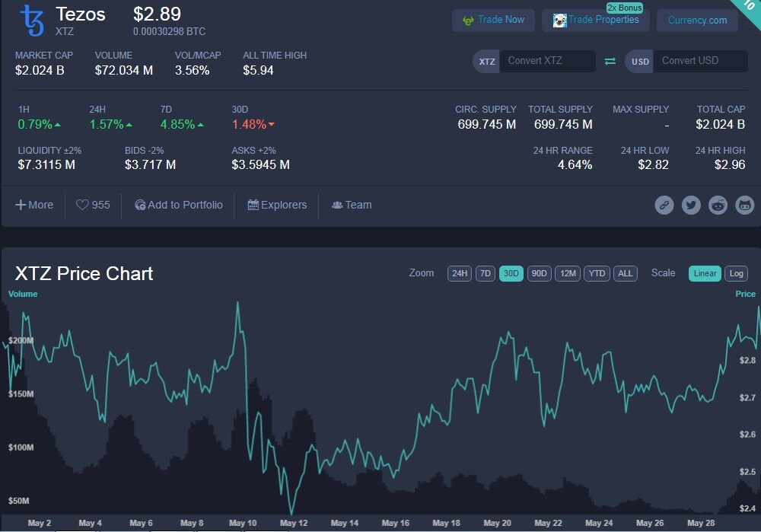Screen dimensions: 761x532
Task: Open the Currency.com button
Action: pos(697,20)
